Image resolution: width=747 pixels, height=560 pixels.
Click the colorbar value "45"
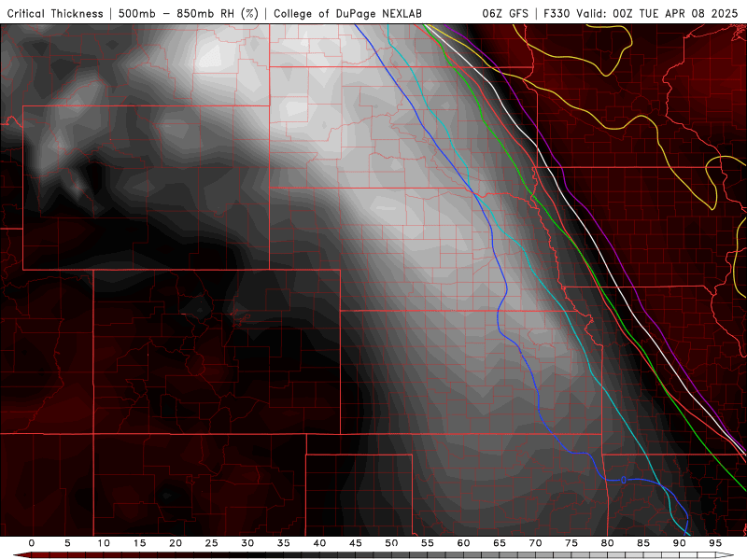pyautogui.click(x=356, y=543)
